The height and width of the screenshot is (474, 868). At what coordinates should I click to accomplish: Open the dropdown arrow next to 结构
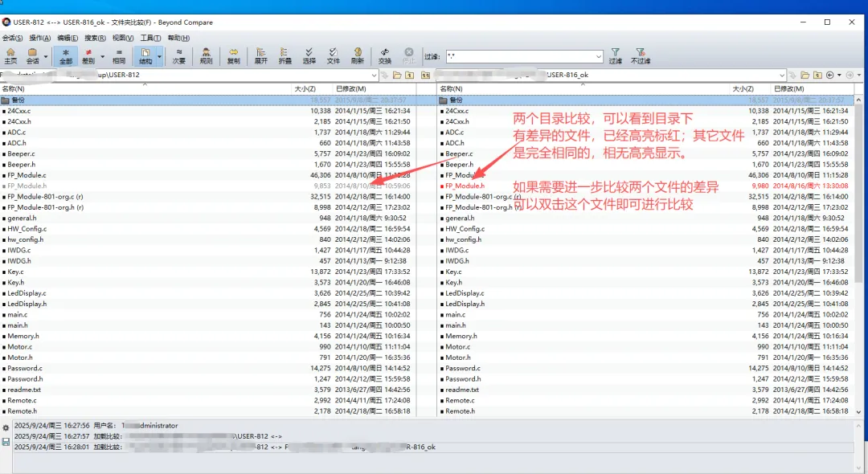click(159, 56)
